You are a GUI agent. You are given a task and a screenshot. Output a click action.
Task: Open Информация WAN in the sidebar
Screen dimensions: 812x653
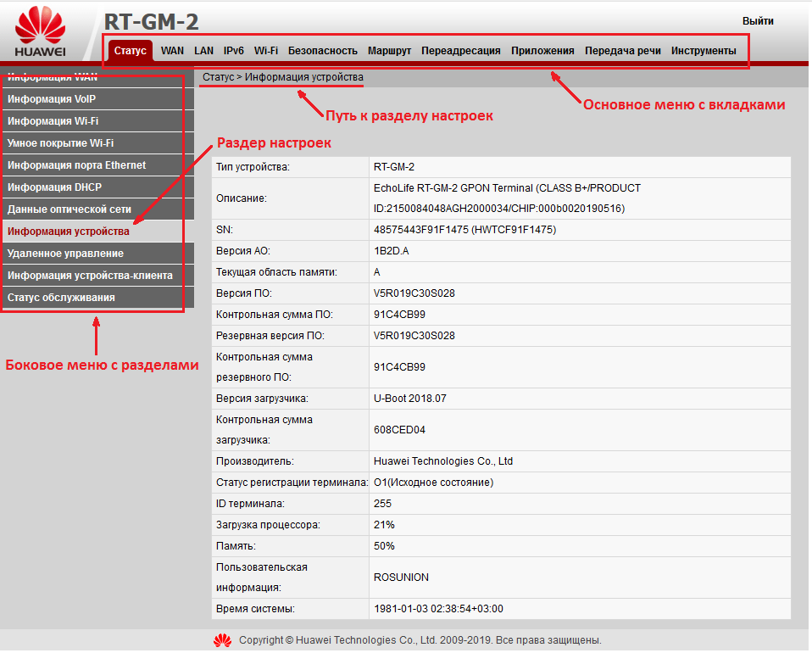click(x=98, y=78)
